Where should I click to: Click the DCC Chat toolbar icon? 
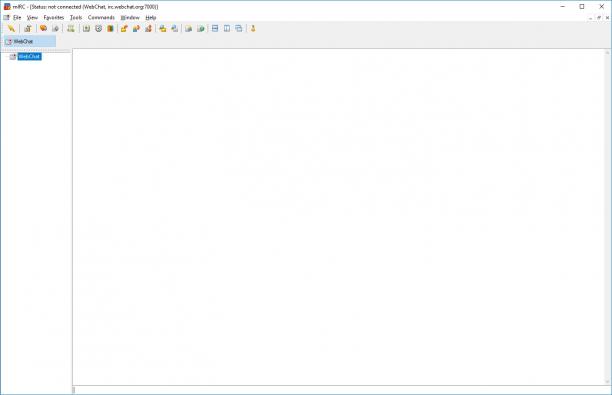point(136,28)
